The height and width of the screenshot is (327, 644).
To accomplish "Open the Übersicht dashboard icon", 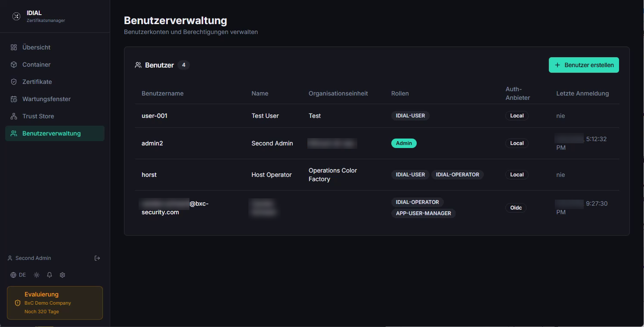I will point(14,47).
